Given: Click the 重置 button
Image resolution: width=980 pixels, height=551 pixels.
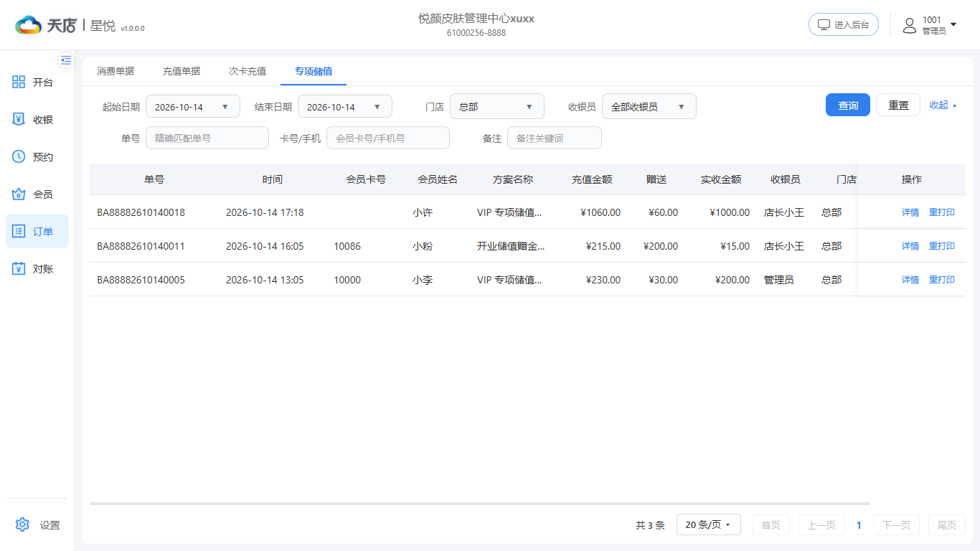Looking at the screenshot, I should click(898, 105).
